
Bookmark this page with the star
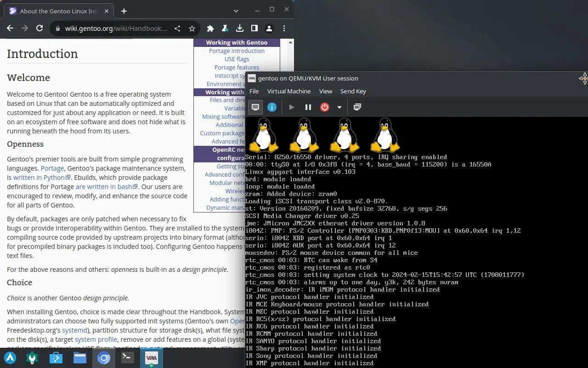(192, 29)
